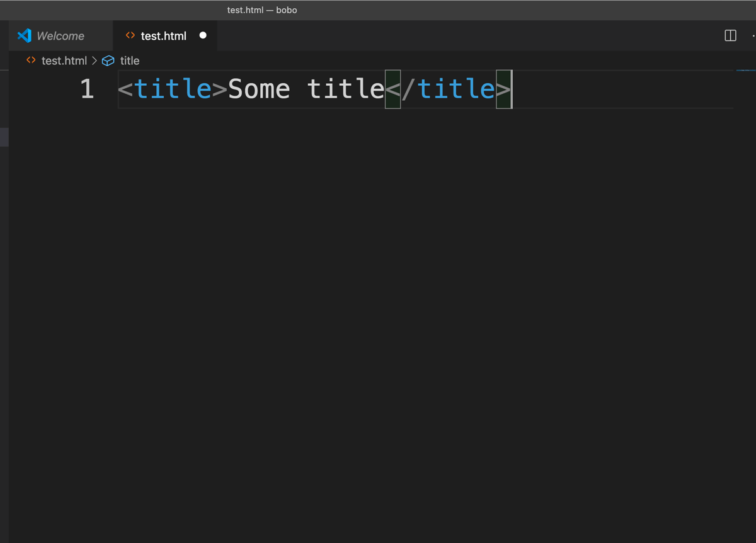
Task: Select the title breadcrumb element
Action: pyautogui.click(x=130, y=60)
